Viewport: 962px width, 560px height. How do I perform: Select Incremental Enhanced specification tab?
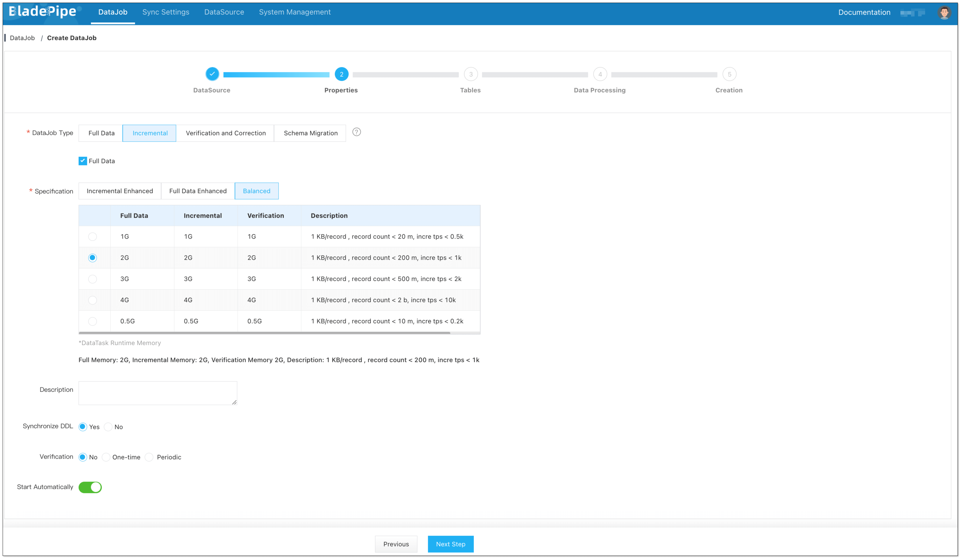click(119, 191)
